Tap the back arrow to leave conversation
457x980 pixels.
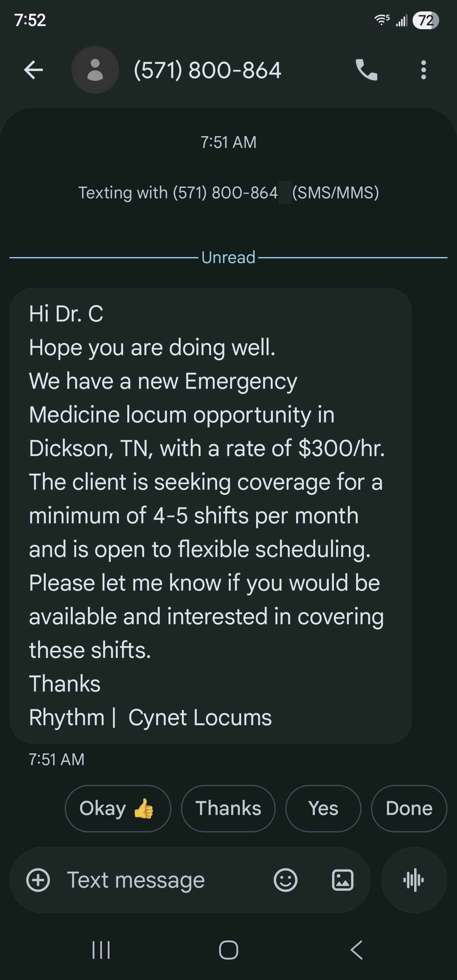tap(34, 70)
